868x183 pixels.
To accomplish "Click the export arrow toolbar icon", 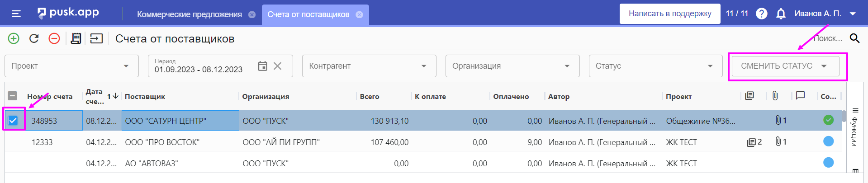I will pos(96,38).
